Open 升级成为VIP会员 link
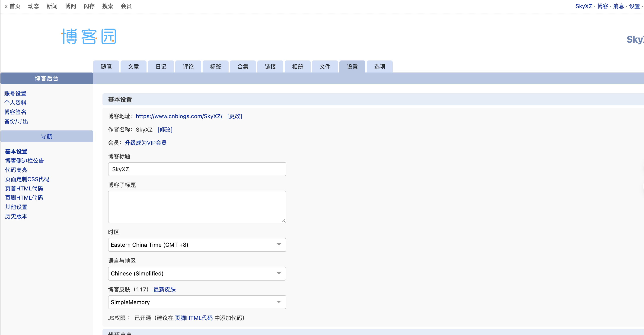Image resolution: width=644 pixels, height=335 pixels. [x=146, y=143]
